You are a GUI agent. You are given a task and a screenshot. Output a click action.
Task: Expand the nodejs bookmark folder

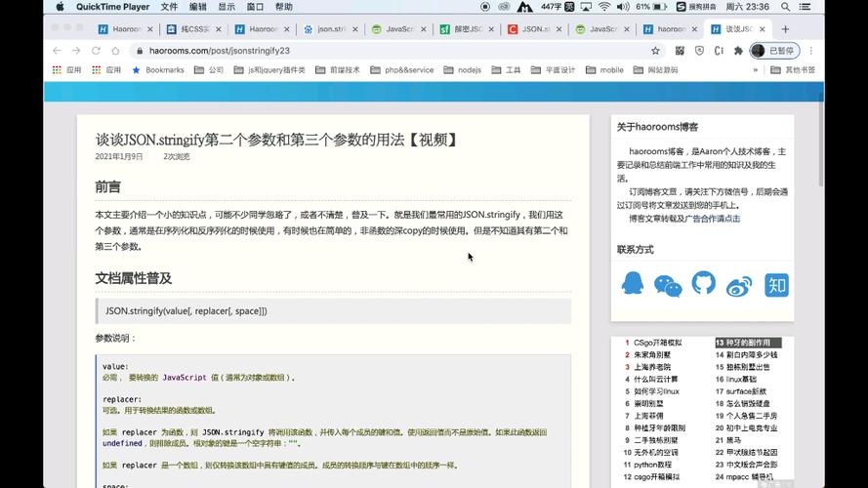click(x=462, y=69)
